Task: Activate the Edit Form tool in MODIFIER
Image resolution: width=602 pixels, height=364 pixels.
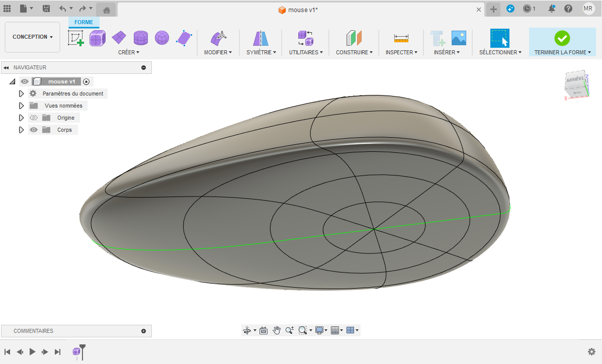Action: click(218, 38)
